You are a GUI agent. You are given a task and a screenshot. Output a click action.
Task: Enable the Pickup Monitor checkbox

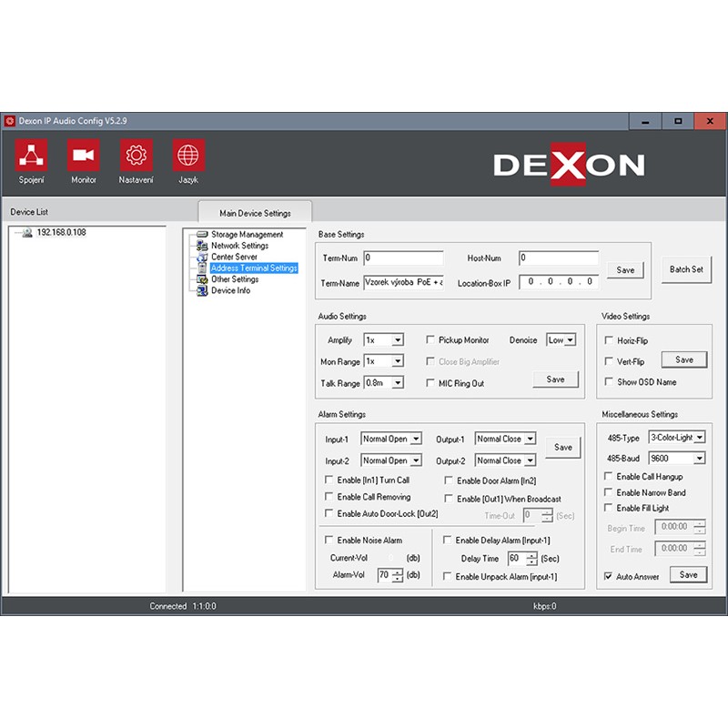431,340
